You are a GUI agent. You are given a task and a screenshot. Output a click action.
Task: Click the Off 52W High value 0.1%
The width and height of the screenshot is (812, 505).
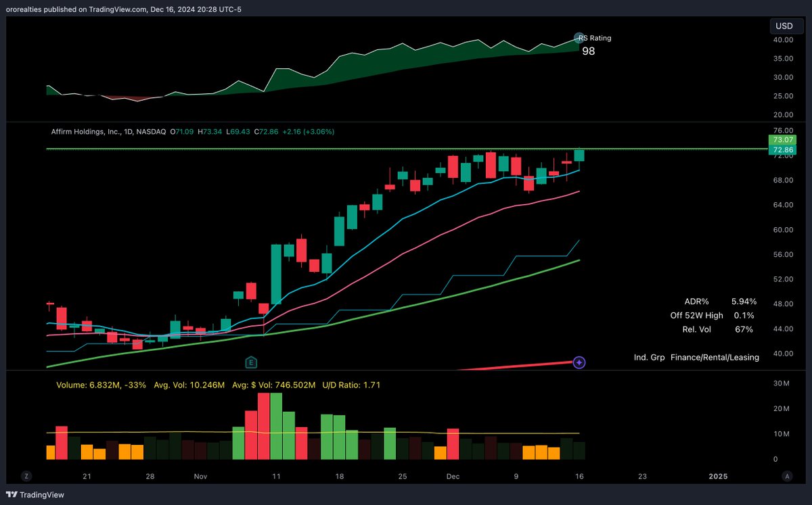click(x=744, y=315)
